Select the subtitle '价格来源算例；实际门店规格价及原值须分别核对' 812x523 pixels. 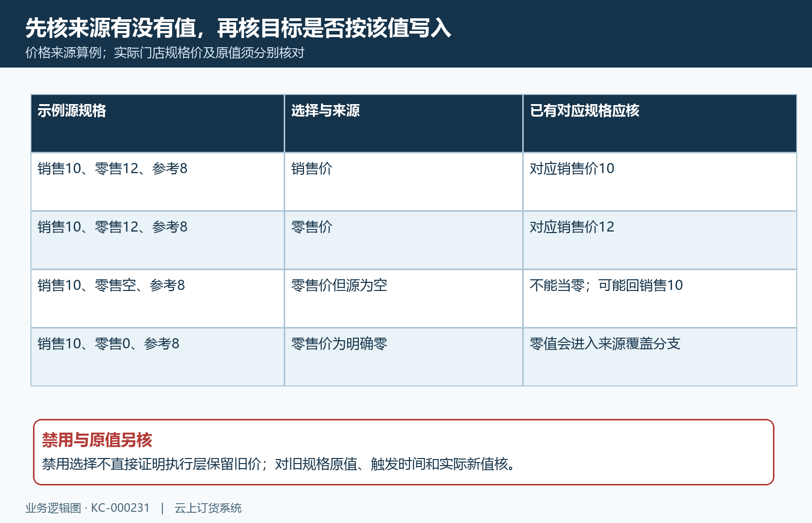coord(165,53)
